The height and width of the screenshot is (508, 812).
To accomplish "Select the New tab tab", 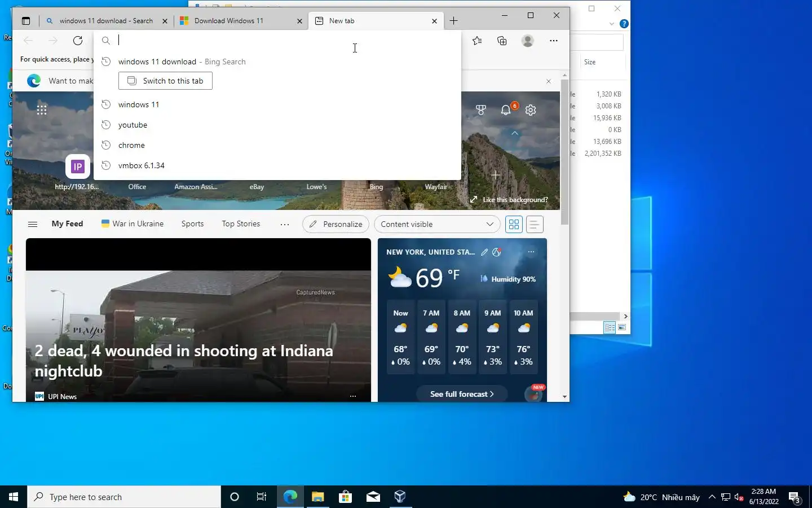I will (x=376, y=21).
